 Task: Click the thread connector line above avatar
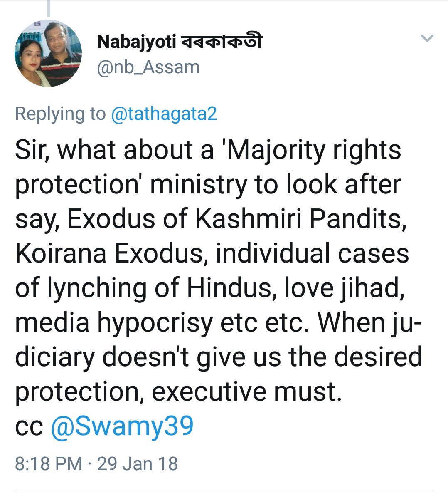48,8
